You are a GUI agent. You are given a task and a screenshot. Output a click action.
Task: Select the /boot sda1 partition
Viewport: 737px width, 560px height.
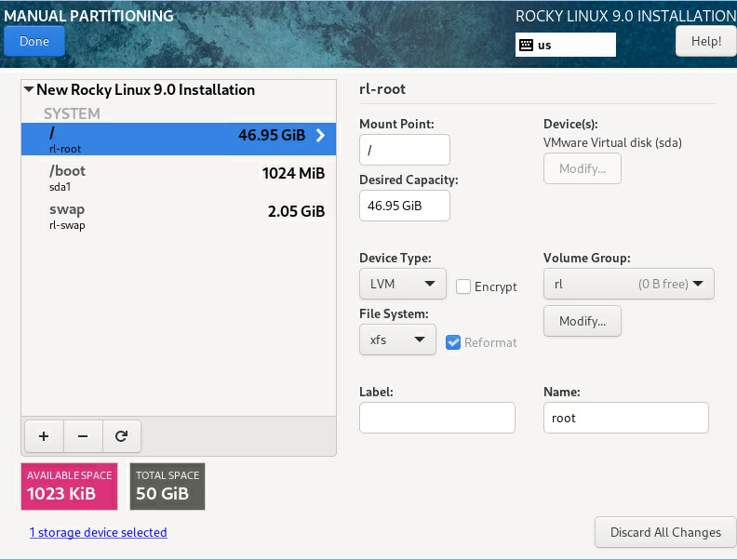[x=179, y=178]
